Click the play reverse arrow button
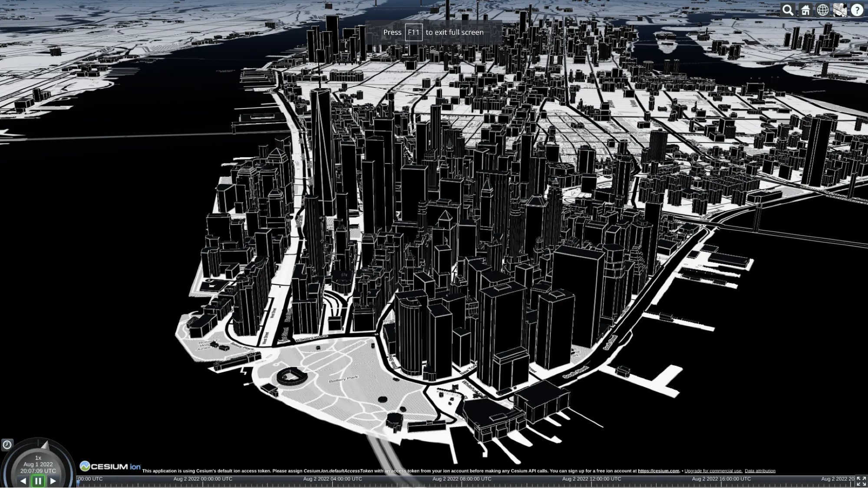868x488 pixels. coord(23,481)
